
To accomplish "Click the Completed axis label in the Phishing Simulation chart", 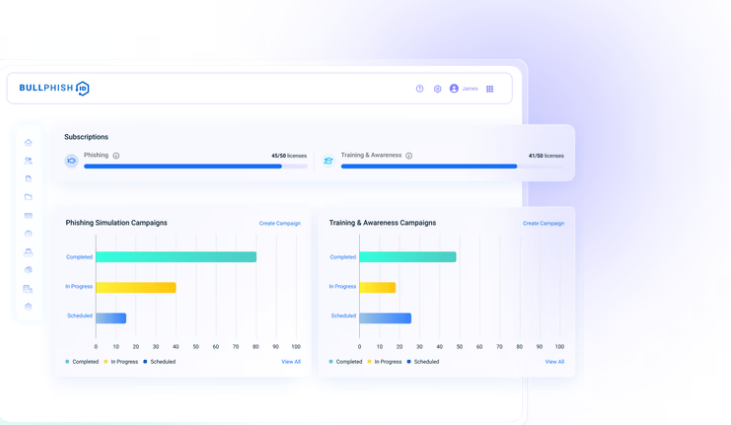I will click(x=79, y=257).
